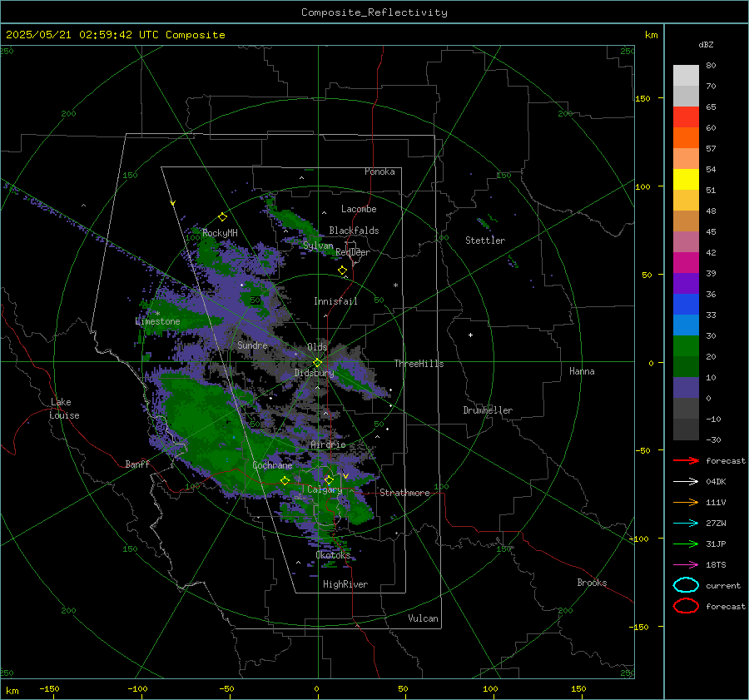Click the Olds label

(x=317, y=347)
